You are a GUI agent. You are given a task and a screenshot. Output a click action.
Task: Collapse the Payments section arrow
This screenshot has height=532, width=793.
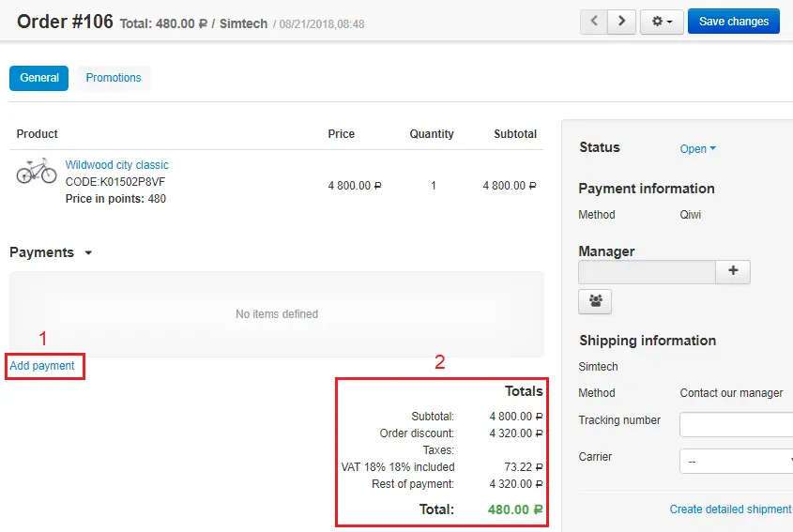(88, 252)
